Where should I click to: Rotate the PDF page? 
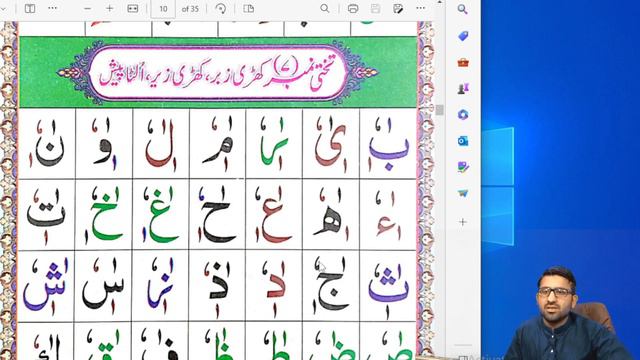coord(221,9)
